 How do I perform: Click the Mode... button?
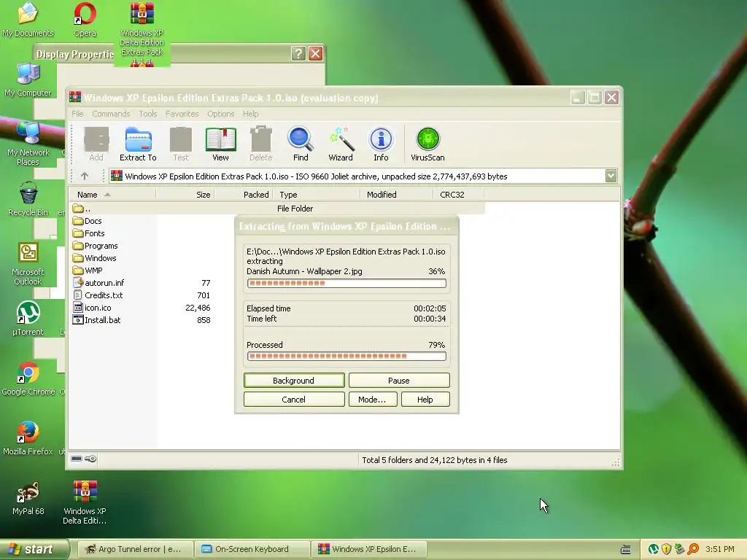click(372, 400)
